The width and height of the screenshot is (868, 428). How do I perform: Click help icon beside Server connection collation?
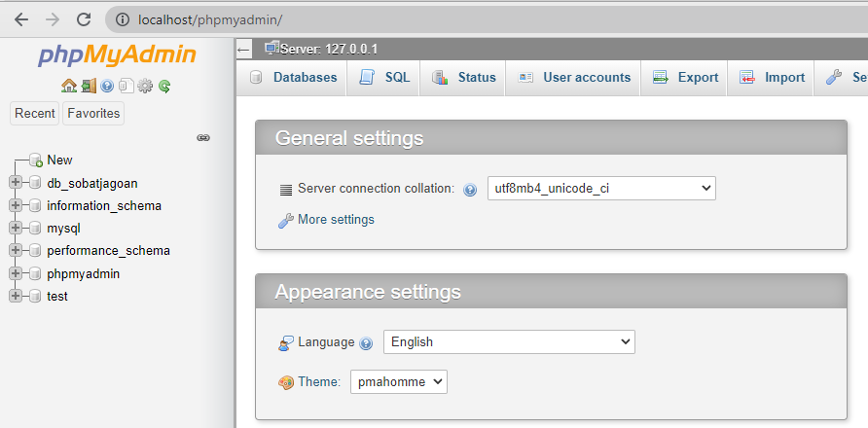[x=470, y=190]
